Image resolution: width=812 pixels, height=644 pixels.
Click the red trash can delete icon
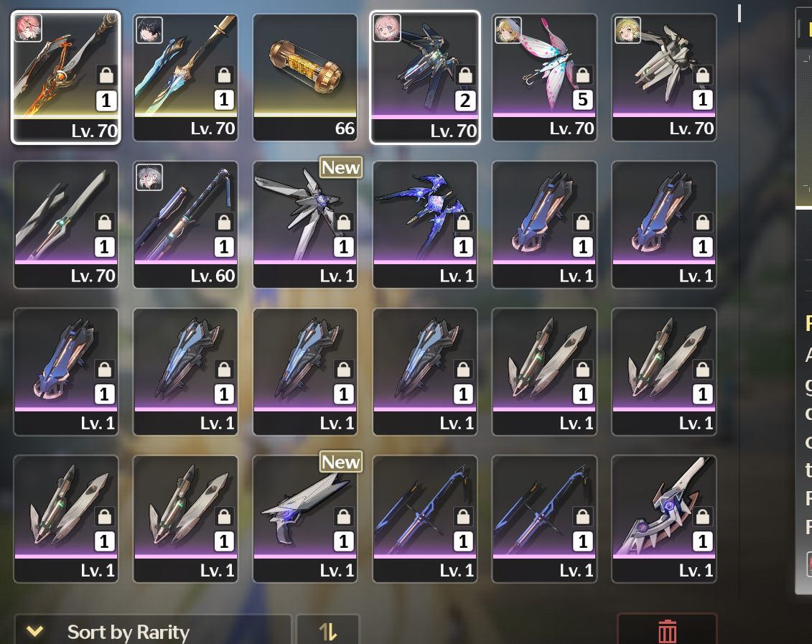(x=667, y=631)
